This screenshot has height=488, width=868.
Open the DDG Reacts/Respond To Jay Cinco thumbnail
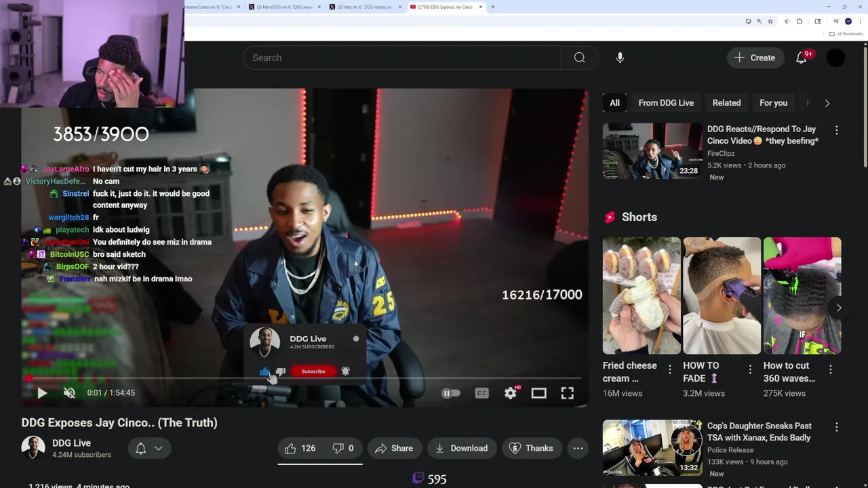pyautogui.click(x=652, y=150)
